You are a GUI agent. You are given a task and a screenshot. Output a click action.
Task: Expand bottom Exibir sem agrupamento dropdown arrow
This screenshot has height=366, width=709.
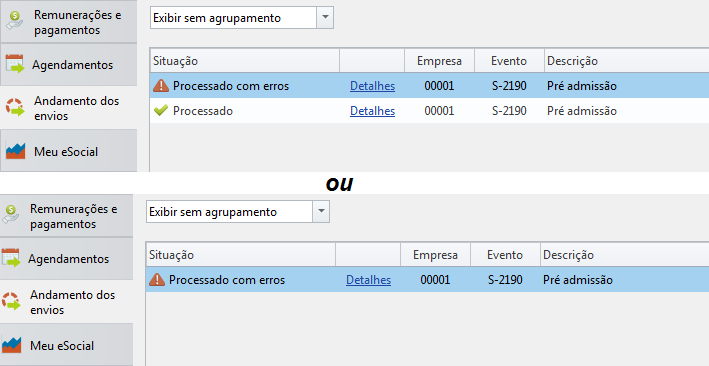[321, 212]
